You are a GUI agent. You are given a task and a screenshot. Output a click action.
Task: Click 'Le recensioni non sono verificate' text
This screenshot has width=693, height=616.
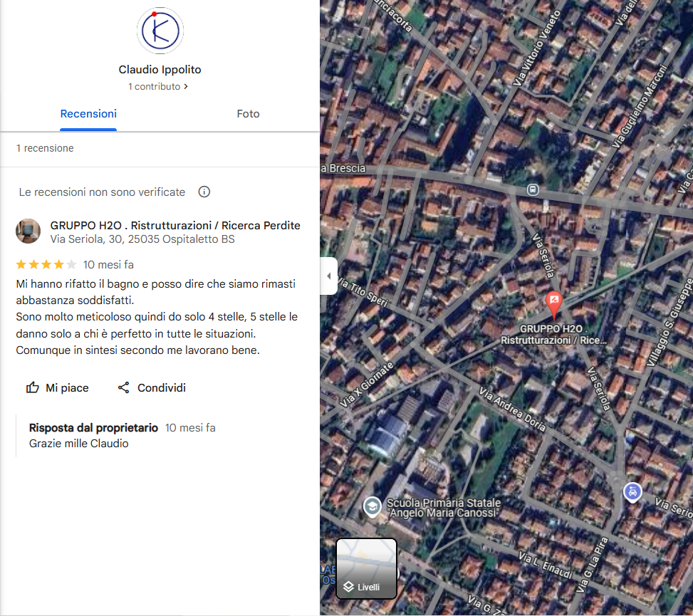[102, 192]
